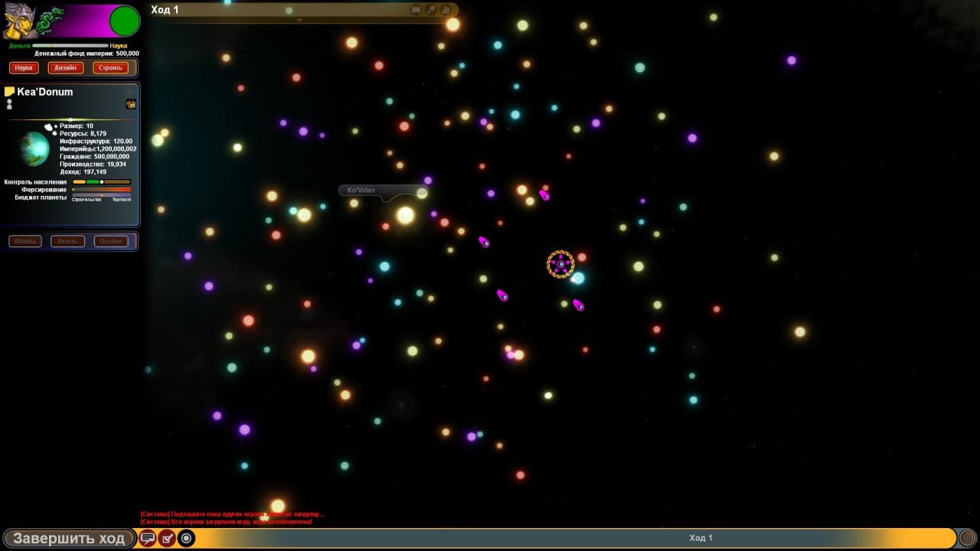The width and height of the screenshot is (980, 551).
Task: Click the round target icon in bottom bar
Action: pos(186,538)
